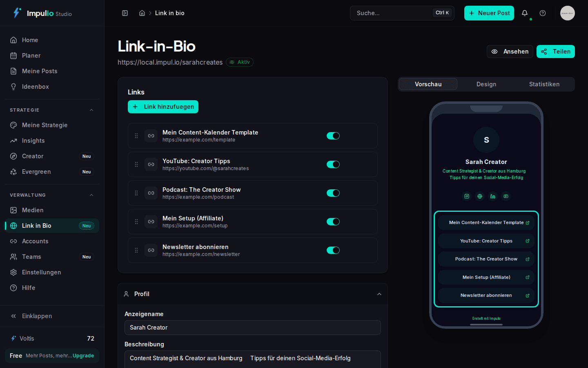Click the Link hinzufuegen button
Image resolution: width=588 pixels, height=368 pixels.
coord(163,107)
